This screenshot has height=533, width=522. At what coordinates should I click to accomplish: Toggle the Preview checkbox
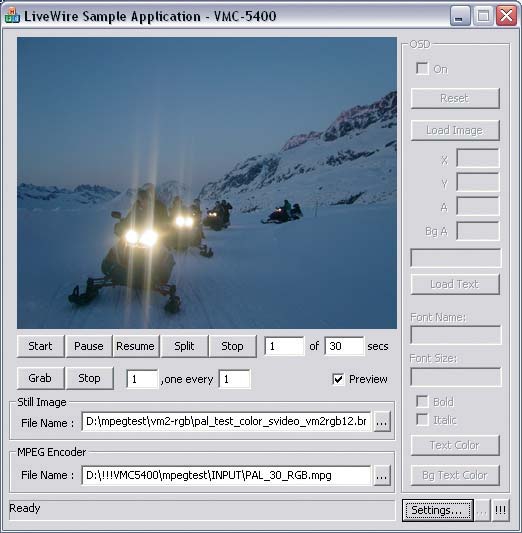click(x=338, y=379)
